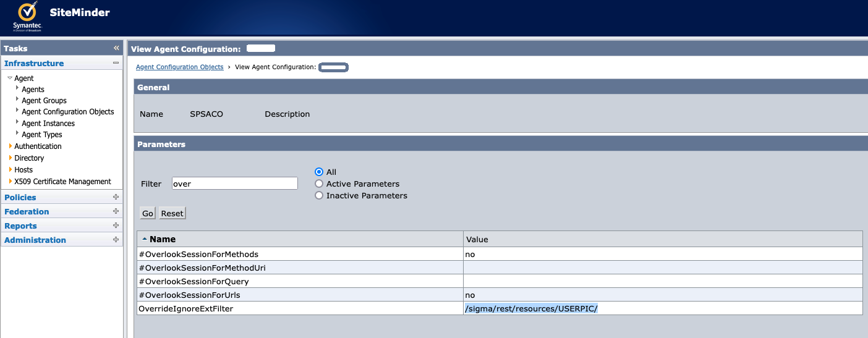Select the Inactive Parameters radio button
Image resolution: width=868 pixels, height=338 pixels.
[319, 195]
